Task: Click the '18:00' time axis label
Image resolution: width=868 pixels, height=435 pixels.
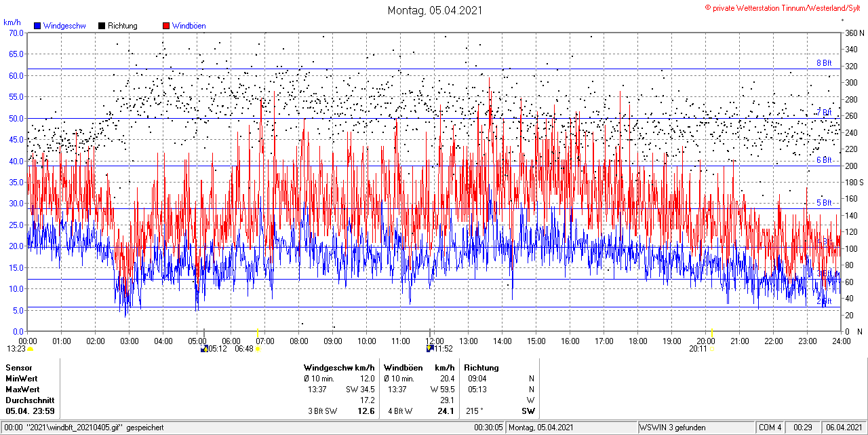Action: click(x=638, y=341)
